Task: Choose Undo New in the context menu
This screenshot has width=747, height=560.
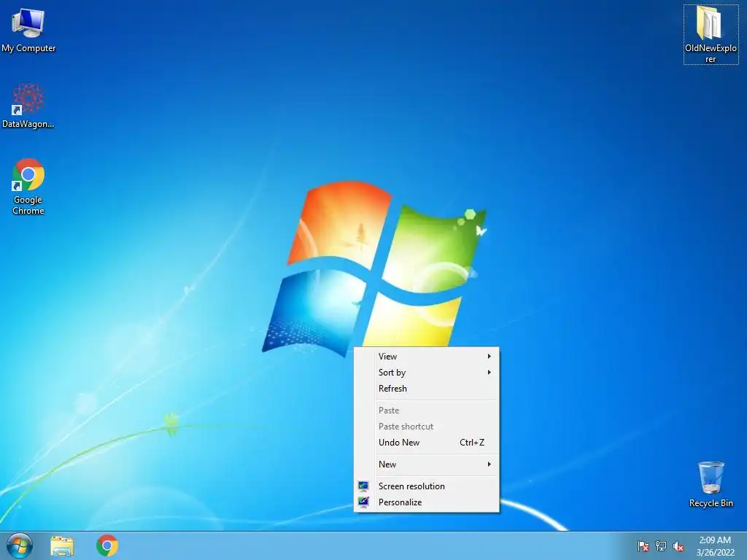Action: [426, 443]
